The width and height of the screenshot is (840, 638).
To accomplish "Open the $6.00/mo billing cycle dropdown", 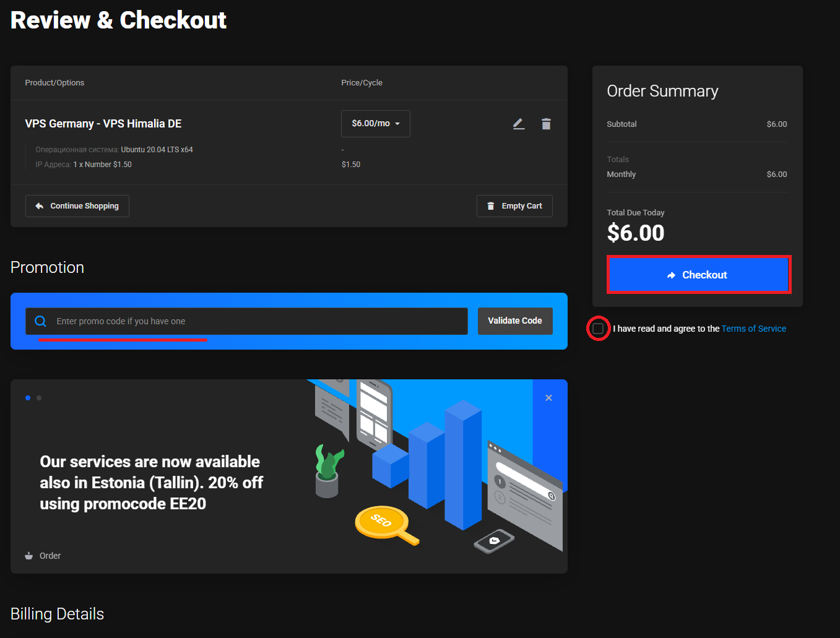I will pyautogui.click(x=376, y=124).
